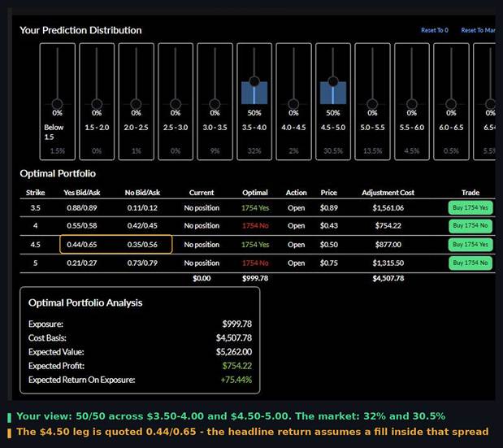Click Buy 1754 No for strike 4
Viewport: 503px width, 448px height.
click(470, 225)
